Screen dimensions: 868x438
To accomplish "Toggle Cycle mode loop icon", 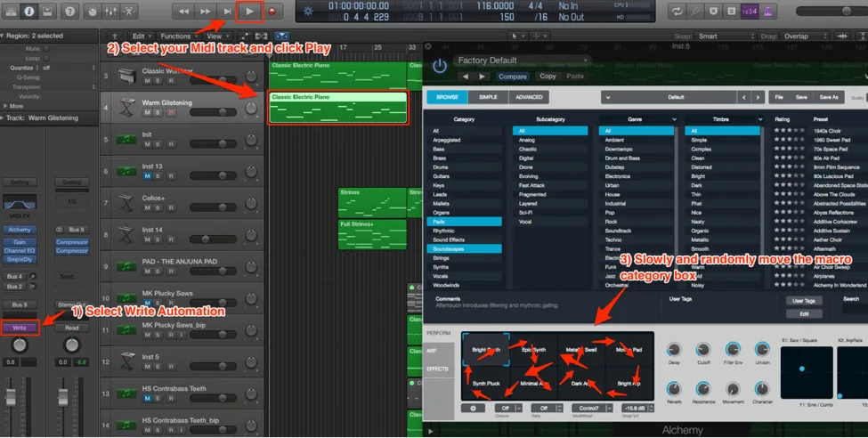I will pyautogui.click(x=677, y=11).
